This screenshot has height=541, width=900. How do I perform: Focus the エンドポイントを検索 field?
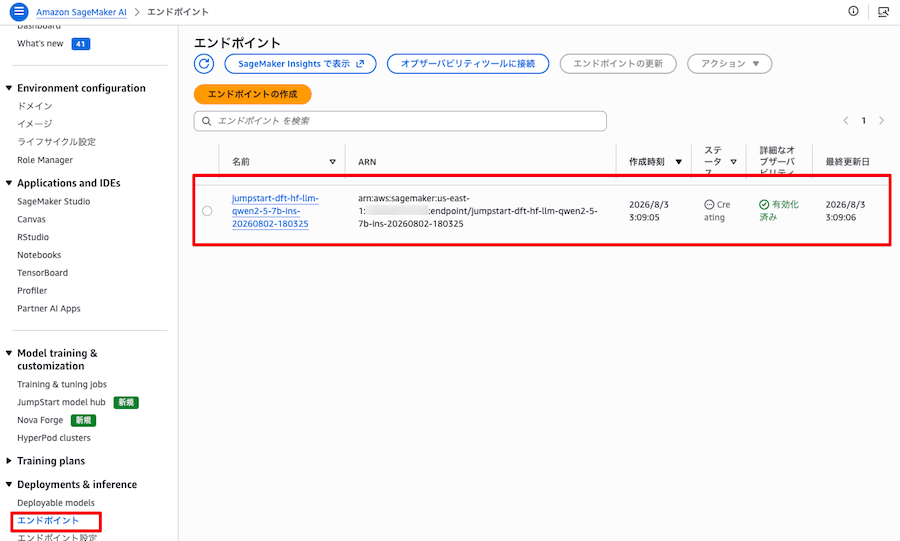coord(400,121)
